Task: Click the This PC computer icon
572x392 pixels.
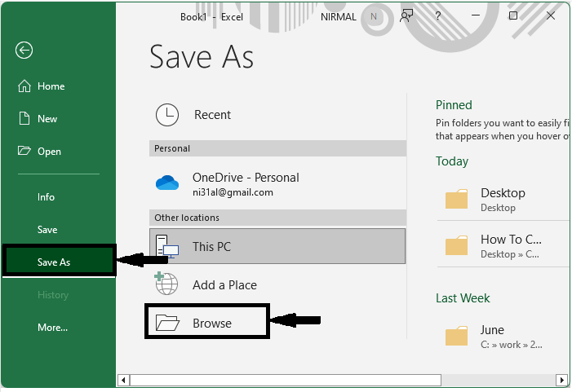Action: [167, 247]
